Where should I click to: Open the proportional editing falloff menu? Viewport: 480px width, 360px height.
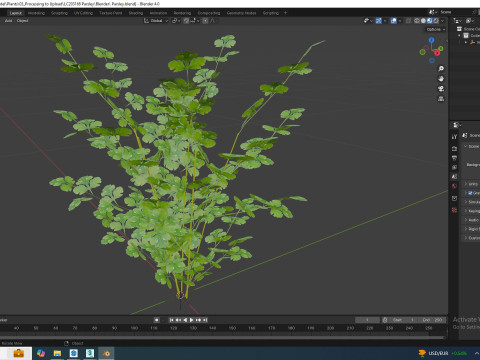tap(213, 21)
